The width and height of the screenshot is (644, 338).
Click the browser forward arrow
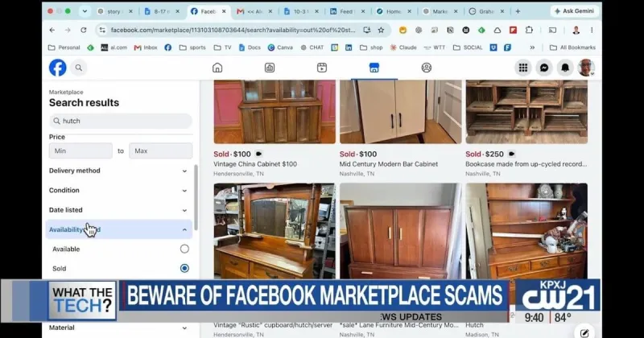click(68, 30)
